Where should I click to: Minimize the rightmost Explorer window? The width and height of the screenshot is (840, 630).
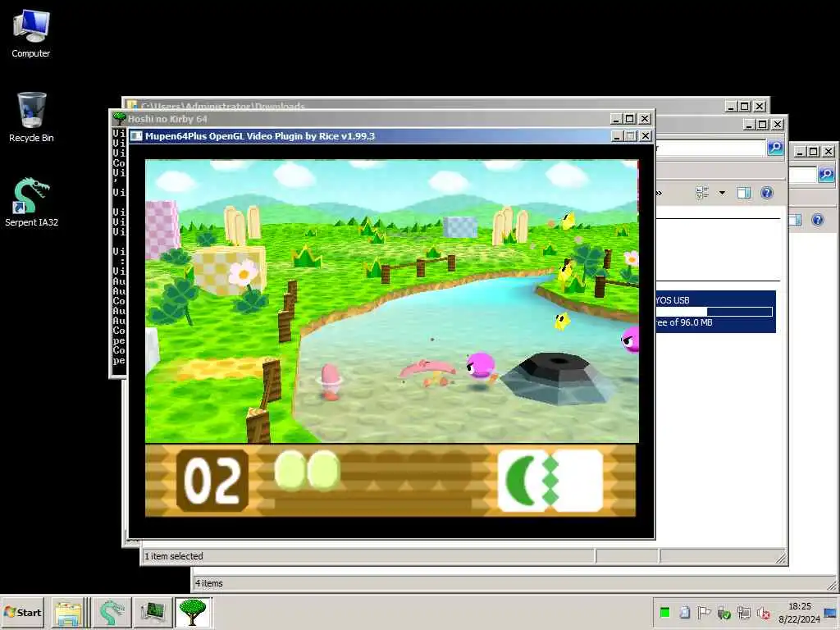(x=800, y=152)
